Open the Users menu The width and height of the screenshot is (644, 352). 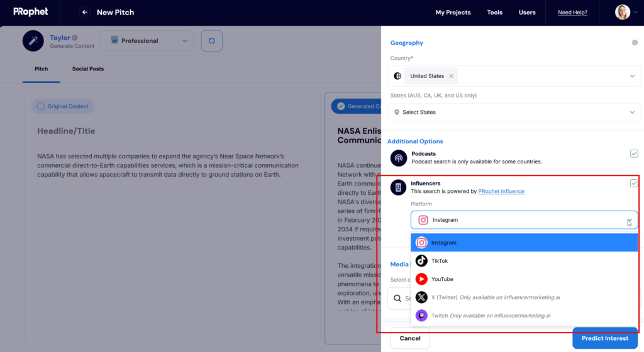click(527, 13)
